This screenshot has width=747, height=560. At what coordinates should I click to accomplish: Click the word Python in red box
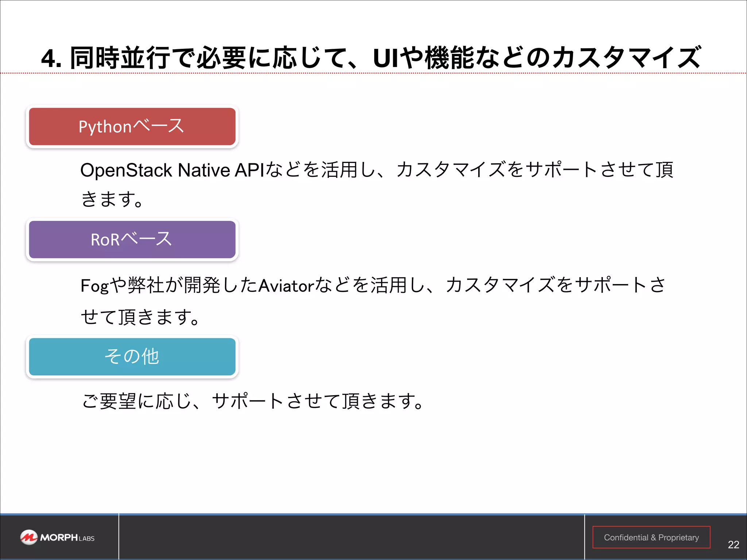click(x=105, y=127)
